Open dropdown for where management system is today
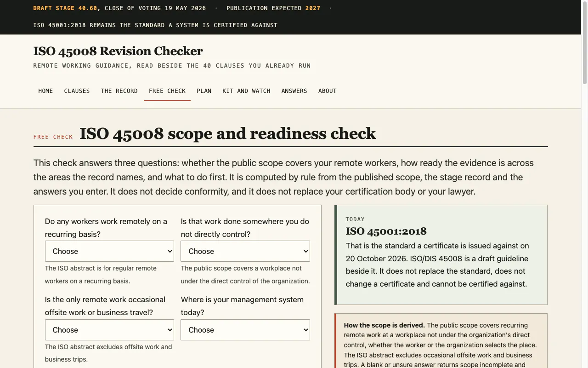The image size is (588, 368). pyautogui.click(x=245, y=330)
